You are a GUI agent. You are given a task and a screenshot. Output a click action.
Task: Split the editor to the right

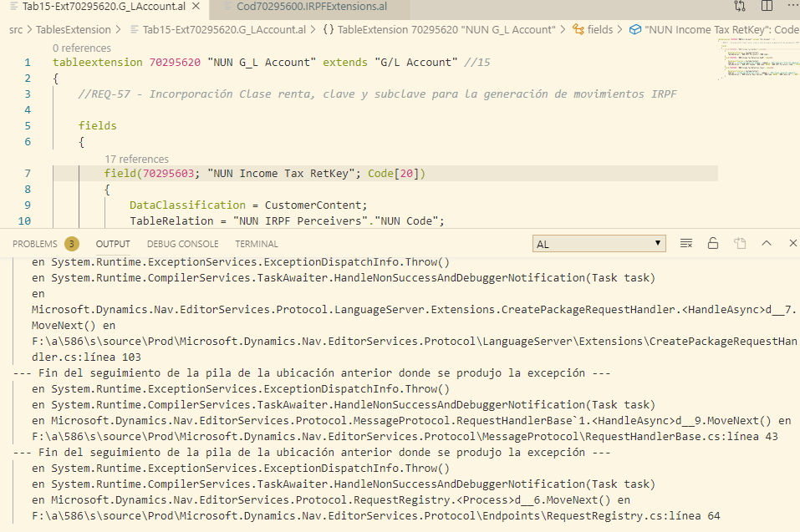click(767, 6)
